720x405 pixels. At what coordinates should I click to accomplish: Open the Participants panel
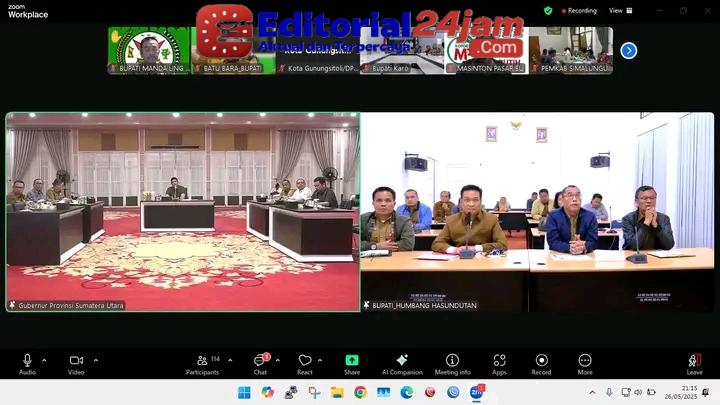click(201, 361)
